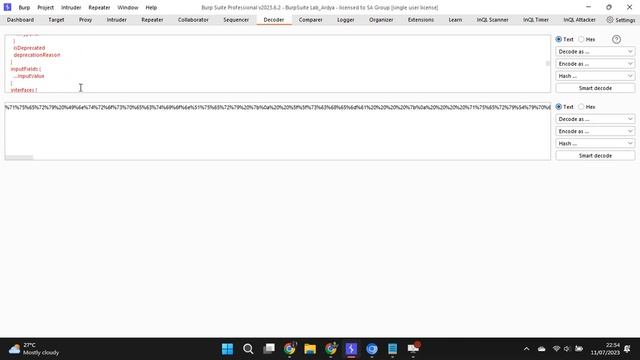Click inside the URL-encoded output text area
The width and height of the screenshot is (640, 360).
(278, 131)
